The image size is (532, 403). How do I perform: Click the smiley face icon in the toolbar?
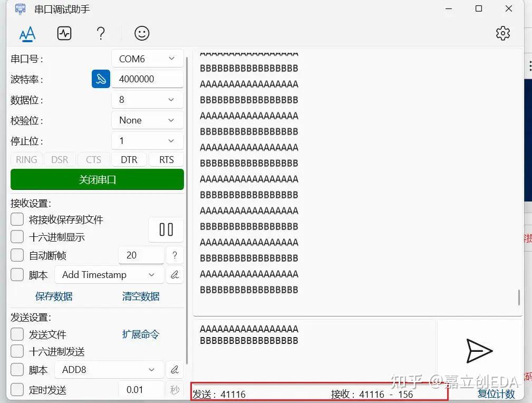[141, 33]
